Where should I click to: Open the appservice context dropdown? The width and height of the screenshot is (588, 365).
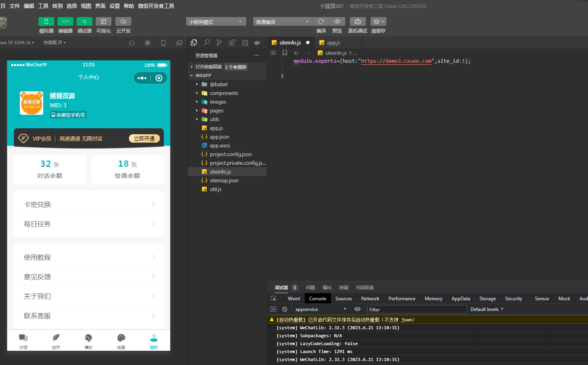pyautogui.click(x=321, y=309)
